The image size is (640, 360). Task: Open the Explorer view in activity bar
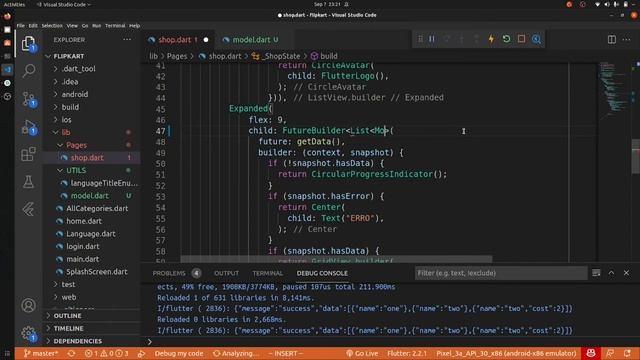[28, 44]
